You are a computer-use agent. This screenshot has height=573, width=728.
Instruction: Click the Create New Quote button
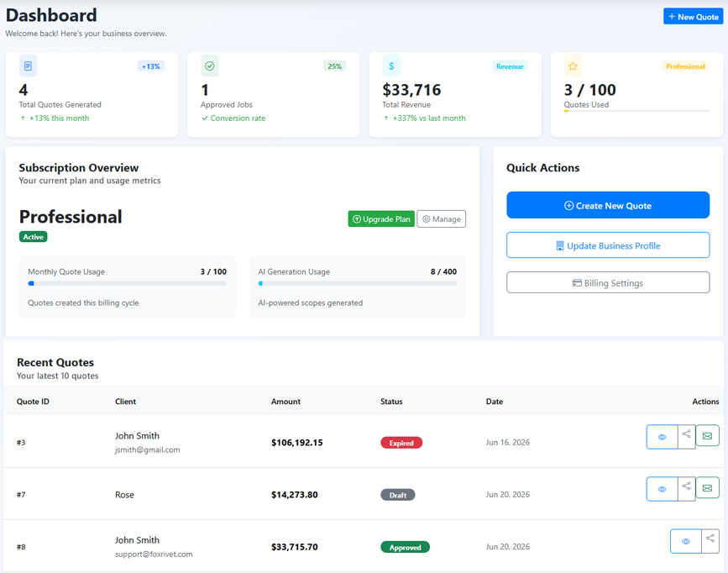point(608,205)
